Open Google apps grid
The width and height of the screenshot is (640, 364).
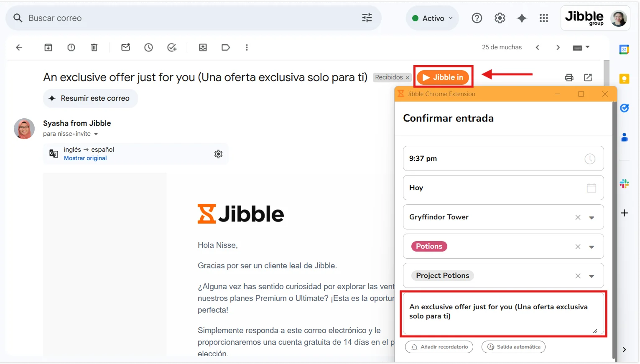coord(543,18)
